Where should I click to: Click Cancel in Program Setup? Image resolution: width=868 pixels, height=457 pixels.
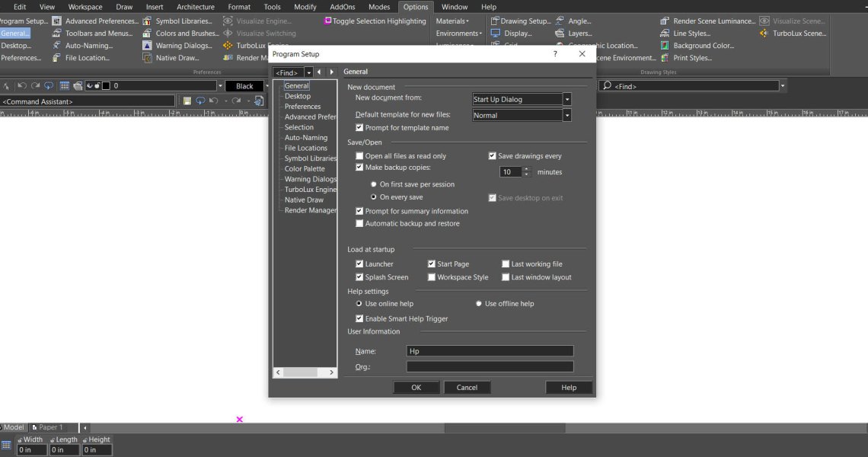467,387
